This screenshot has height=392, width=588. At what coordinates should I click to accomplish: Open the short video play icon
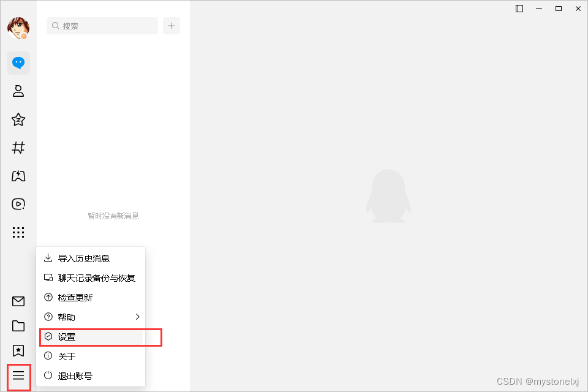[18, 204]
